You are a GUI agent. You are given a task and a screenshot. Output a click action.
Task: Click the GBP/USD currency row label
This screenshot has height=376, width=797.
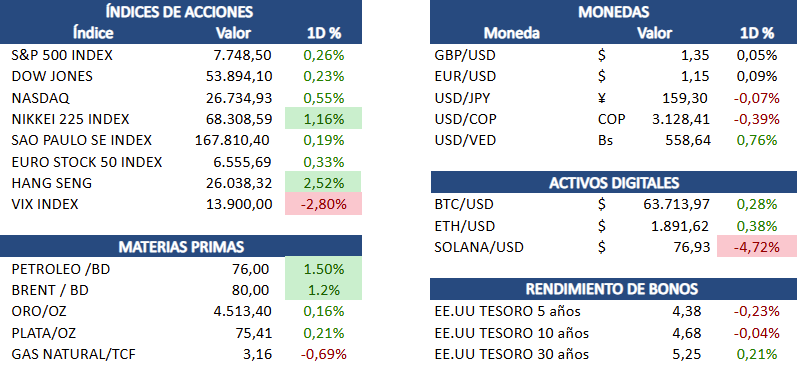[x=465, y=55]
